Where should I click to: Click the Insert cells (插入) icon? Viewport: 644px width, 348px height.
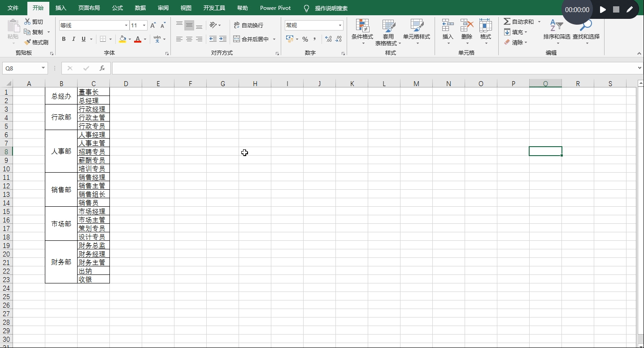(448, 26)
